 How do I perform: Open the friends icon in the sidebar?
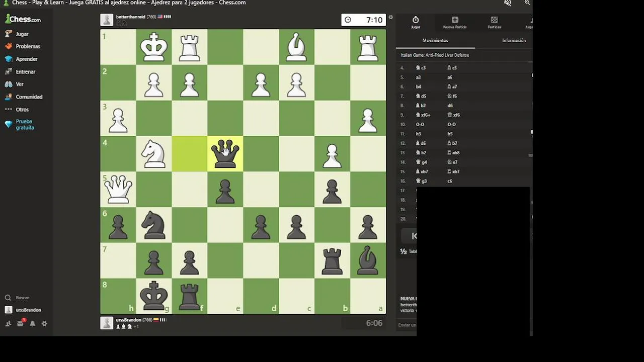(x=8, y=324)
